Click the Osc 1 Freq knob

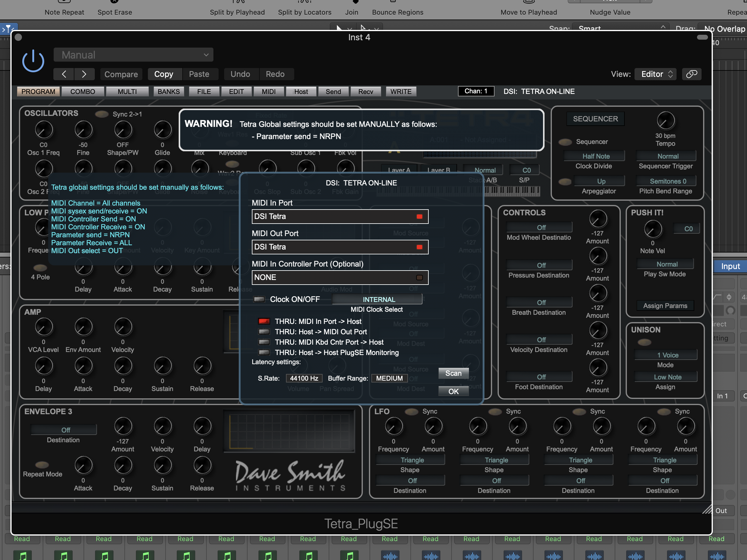click(44, 130)
